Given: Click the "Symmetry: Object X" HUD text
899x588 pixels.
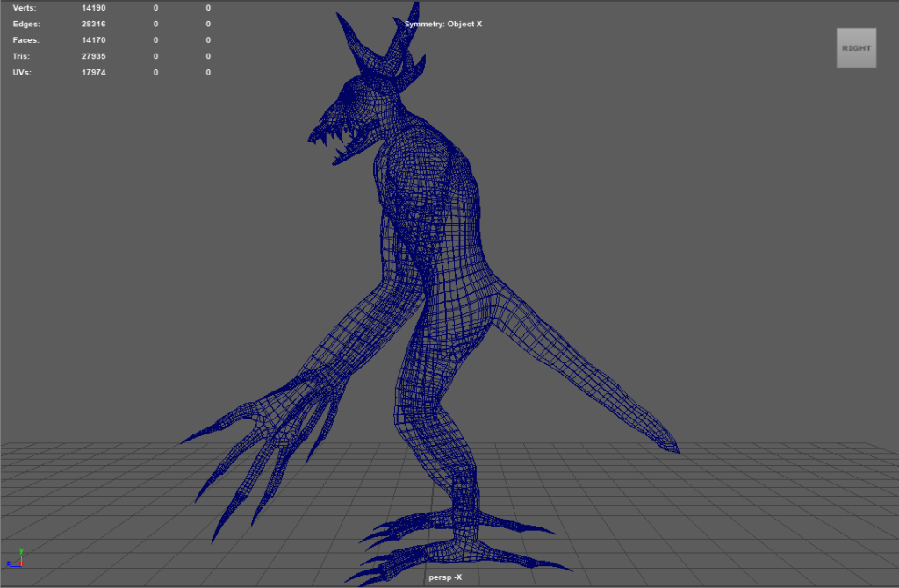Looking at the screenshot, I should [443, 24].
